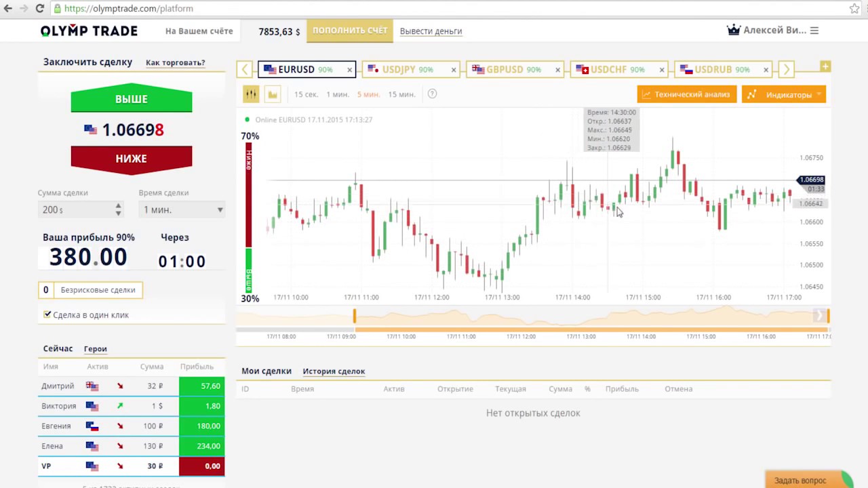Click the current price marker 1.06698
Screen dimensions: 868x488
click(811, 180)
